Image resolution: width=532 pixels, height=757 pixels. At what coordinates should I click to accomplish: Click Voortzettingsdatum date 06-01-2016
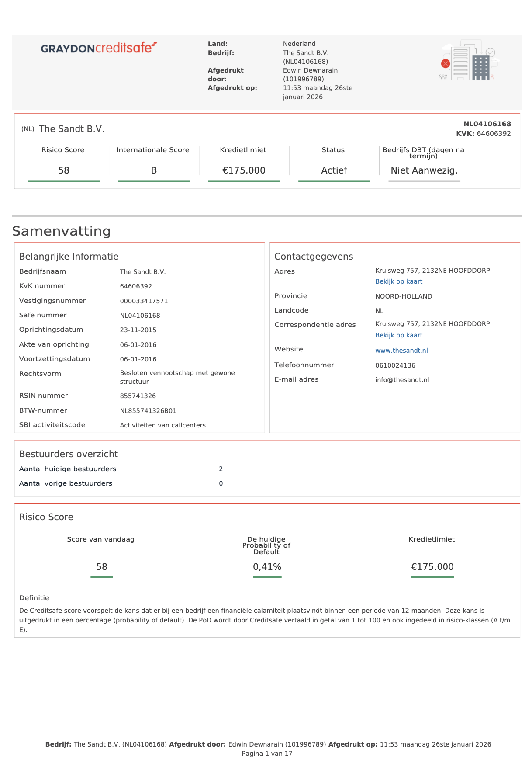[138, 359]
